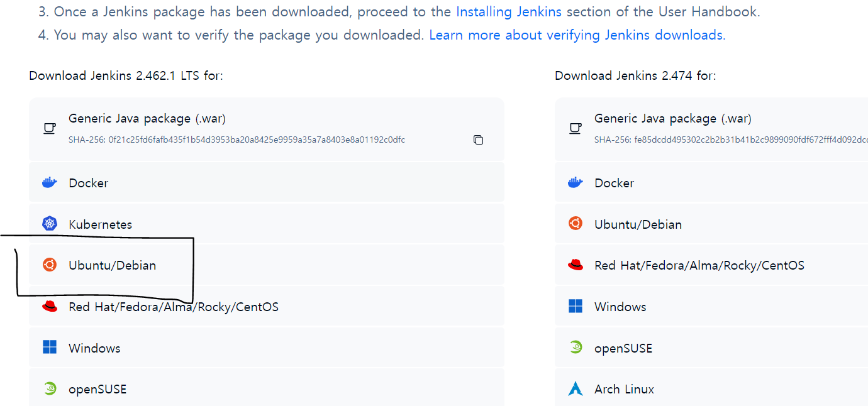The height and width of the screenshot is (406, 868).
Task: Click the coffee cup icon for Jenkins 2.474 war package
Action: 576,129
